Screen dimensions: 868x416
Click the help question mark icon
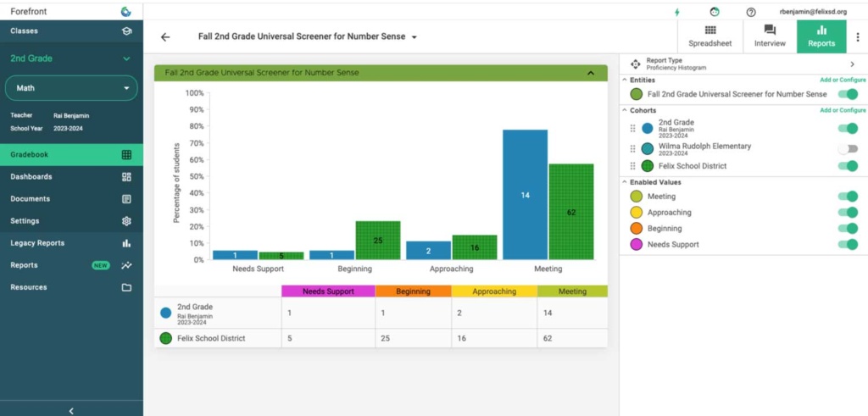pyautogui.click(x=751, y=12)
